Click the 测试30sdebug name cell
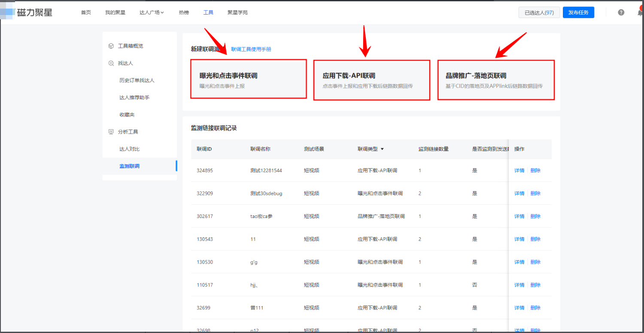The height and width of the screenshot is (333, 644). (x=266, y=194)
